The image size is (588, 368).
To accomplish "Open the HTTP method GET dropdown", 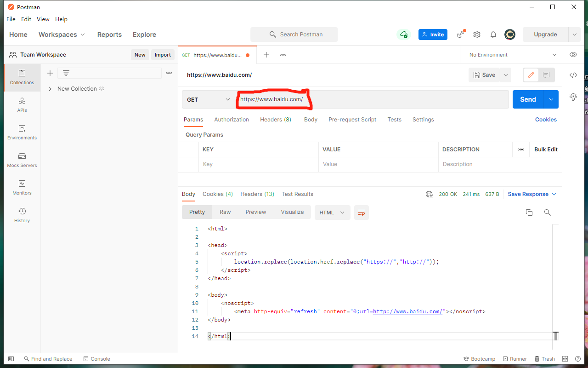I will coord(209,99).
